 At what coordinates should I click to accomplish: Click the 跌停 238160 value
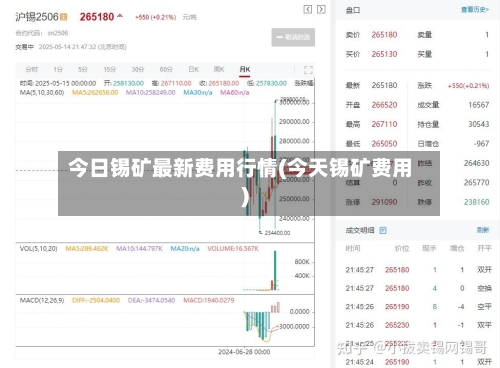point(476,202)
